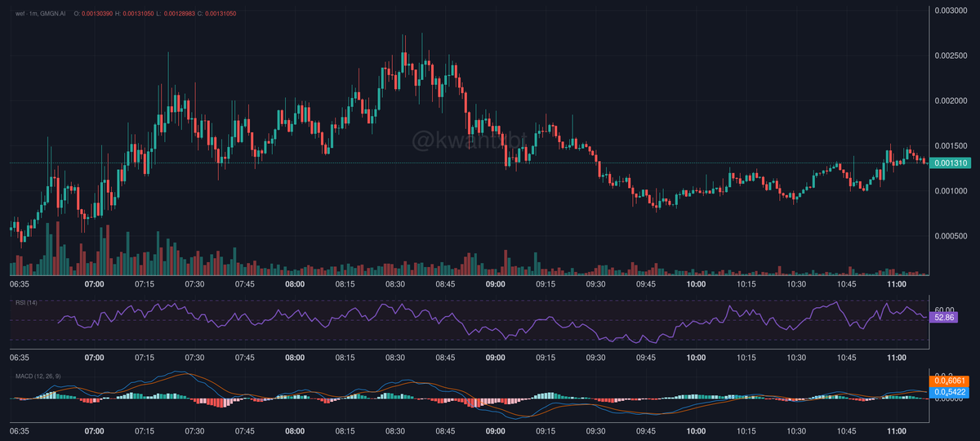Click the 'RSI (14)' indicator label
Viewport: 980px width, 441px height.
pos(25,303)
